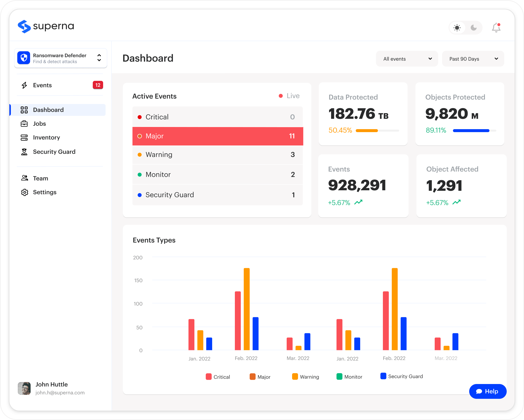Open the Past 90 Days dropdown
The width and height of the screenshot is (524, 420).
tap(473, 59)
